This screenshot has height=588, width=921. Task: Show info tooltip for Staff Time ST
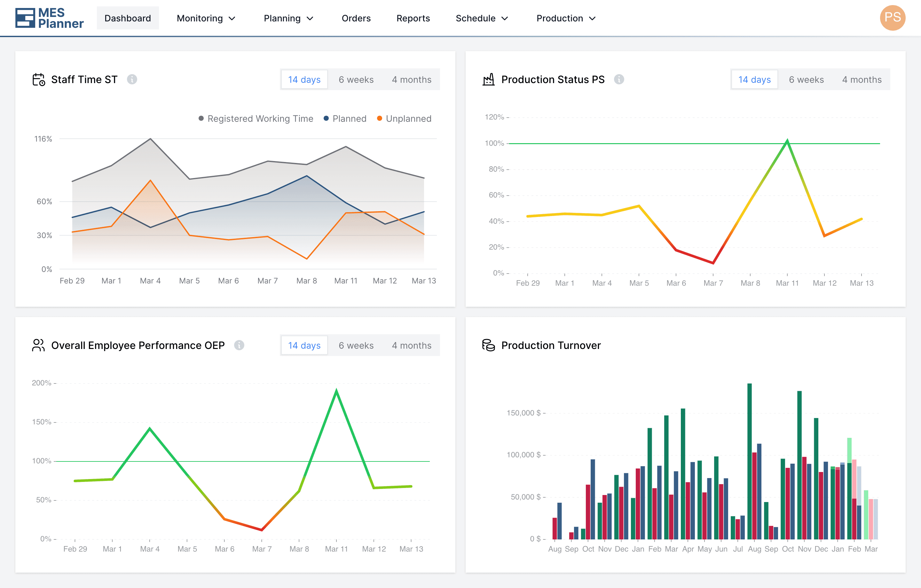[x=132, y=80]
